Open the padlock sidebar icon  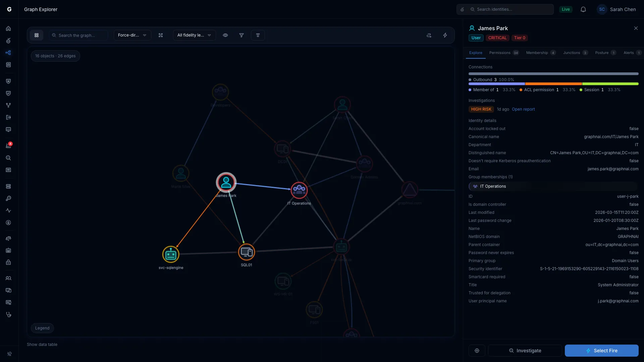pos(8,262)
